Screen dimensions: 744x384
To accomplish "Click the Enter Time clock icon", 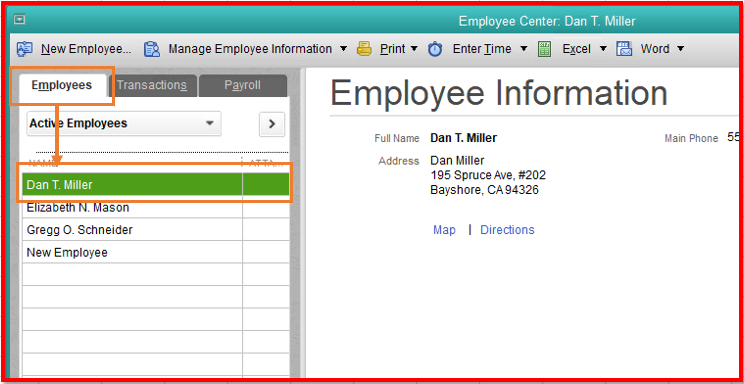I will (x=435, y=49).
